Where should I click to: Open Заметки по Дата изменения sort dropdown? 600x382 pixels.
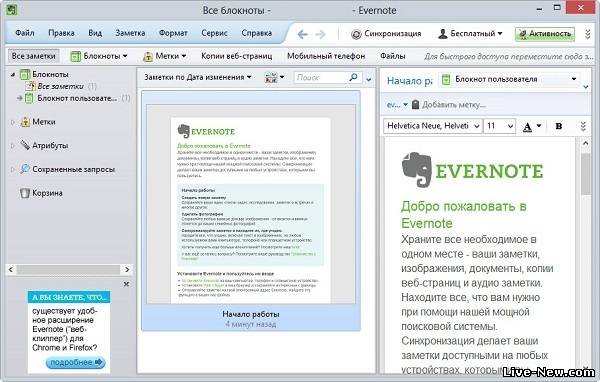click(198, 77)
